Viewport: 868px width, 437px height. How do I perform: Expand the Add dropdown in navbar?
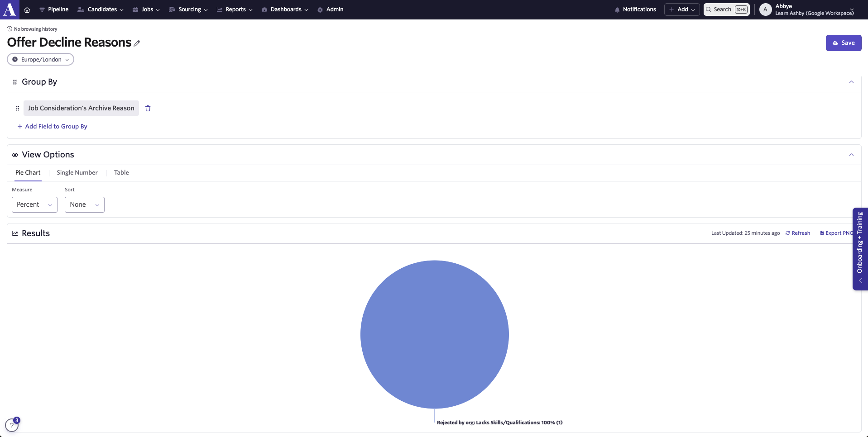tap(682, 9)
